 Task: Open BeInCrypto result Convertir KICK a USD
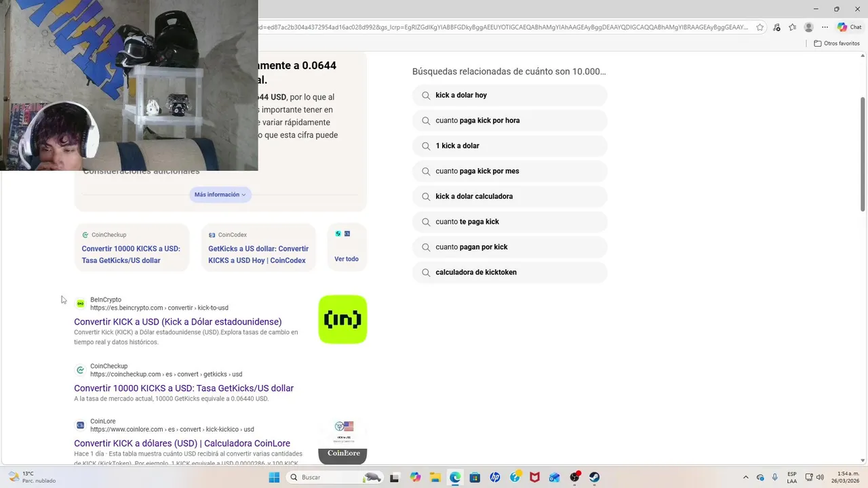point(178,322)
